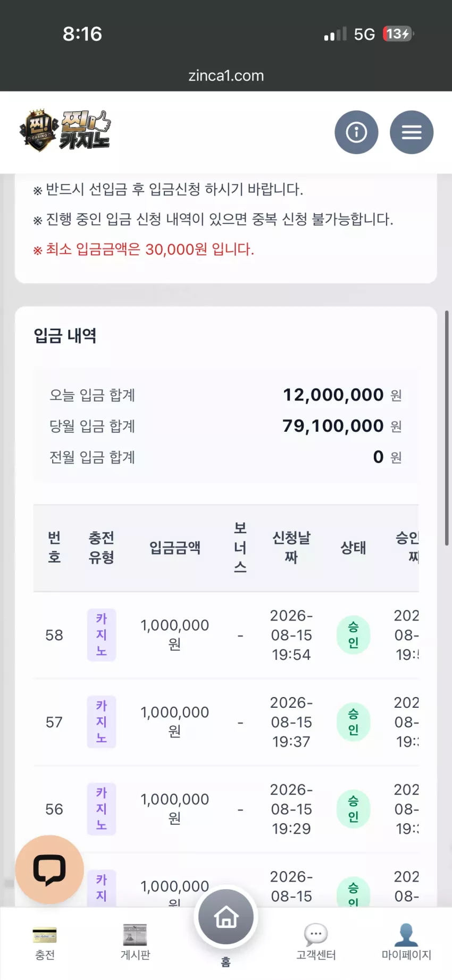Click the page scrollbar on right edge

coord(447,428)
